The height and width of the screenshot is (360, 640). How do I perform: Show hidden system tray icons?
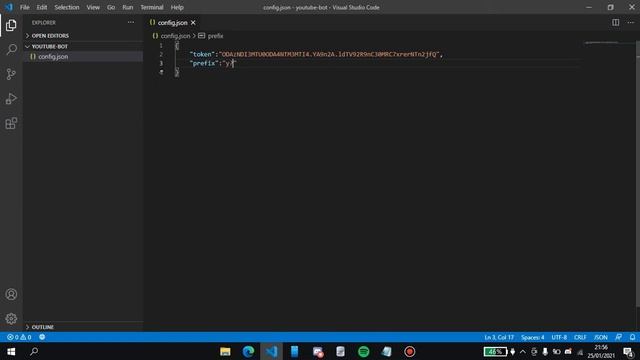pos(523,351)
